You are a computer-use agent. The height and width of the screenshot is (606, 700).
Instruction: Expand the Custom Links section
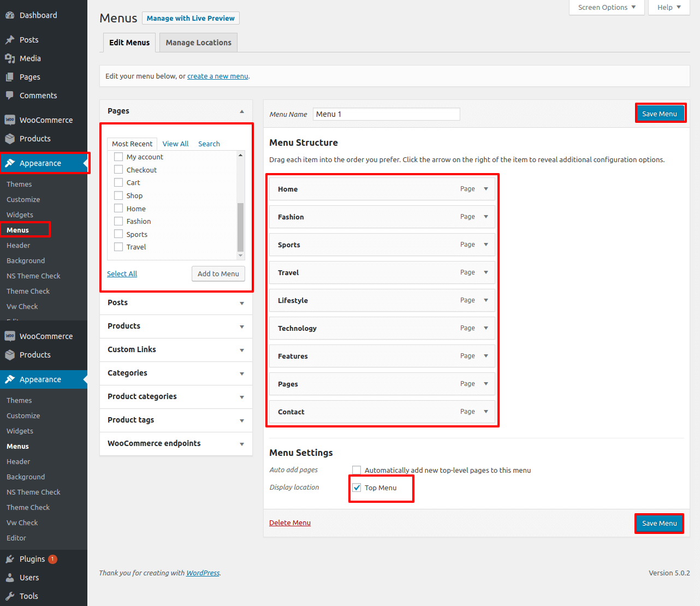click(x=175, y=349)
